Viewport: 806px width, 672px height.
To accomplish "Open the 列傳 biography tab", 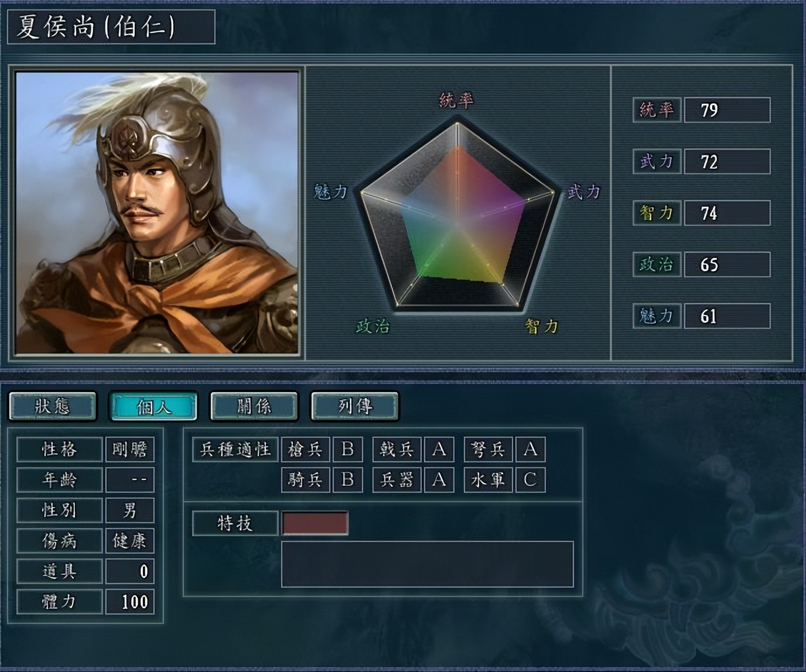I will 355,406.
